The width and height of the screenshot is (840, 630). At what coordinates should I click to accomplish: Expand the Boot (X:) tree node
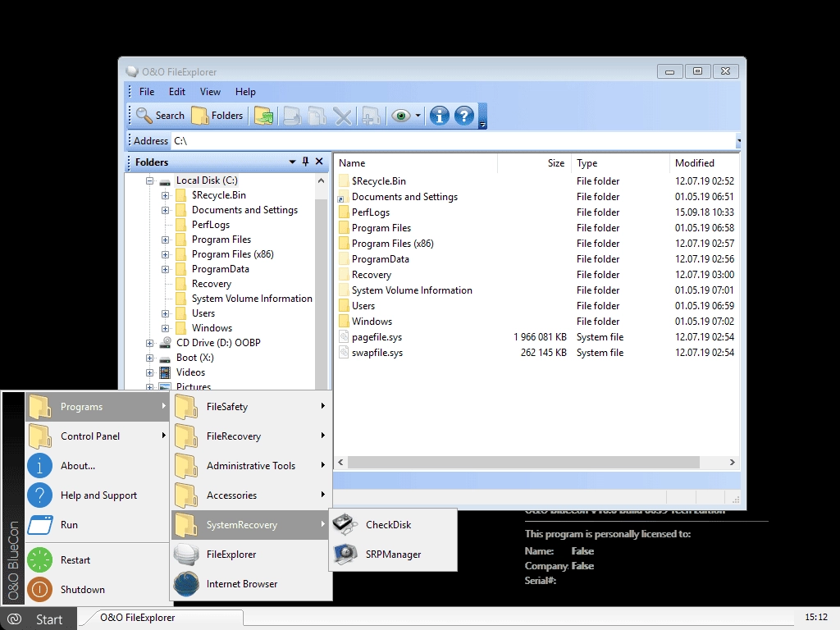(150, 358)
